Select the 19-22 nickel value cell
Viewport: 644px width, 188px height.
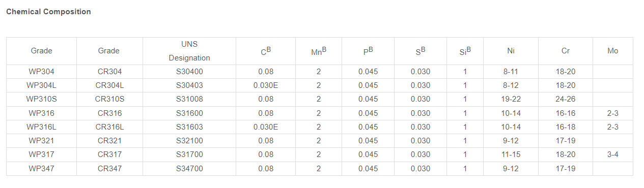511,99
